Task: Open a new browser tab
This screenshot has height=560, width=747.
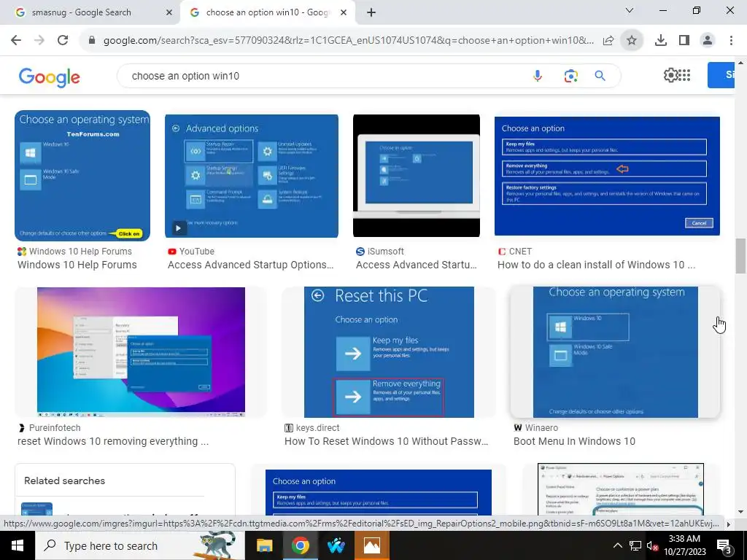Action: 371,12
